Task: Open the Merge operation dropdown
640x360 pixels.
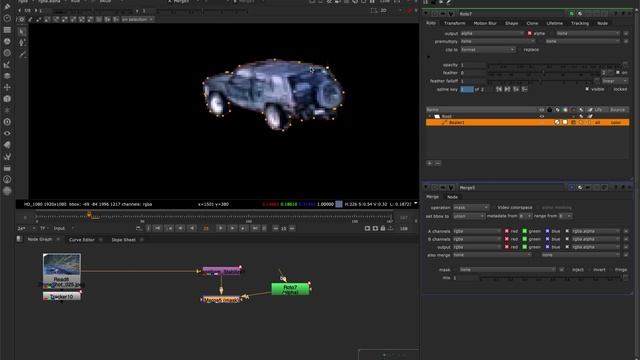Action: (x=471, y=207)
